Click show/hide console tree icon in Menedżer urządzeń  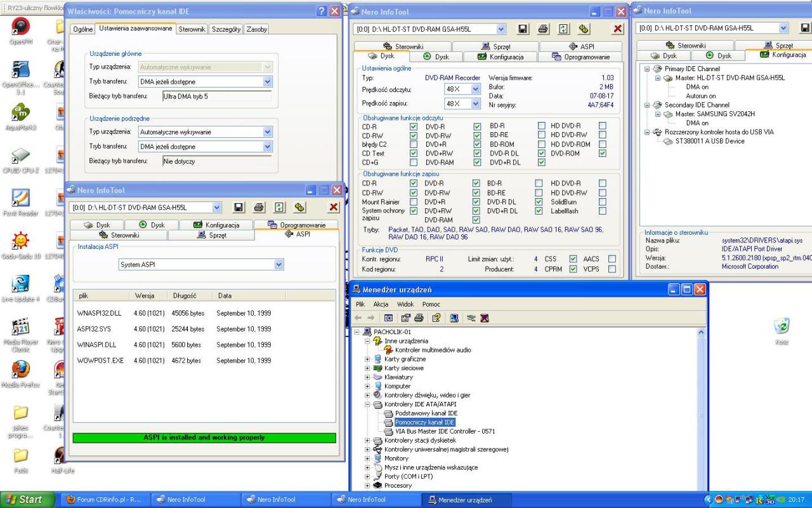coord(388,318)
